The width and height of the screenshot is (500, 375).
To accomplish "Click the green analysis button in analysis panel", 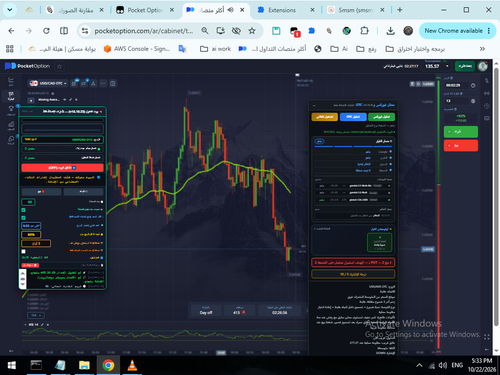I will pyautogui.click(x=381, y=117).
